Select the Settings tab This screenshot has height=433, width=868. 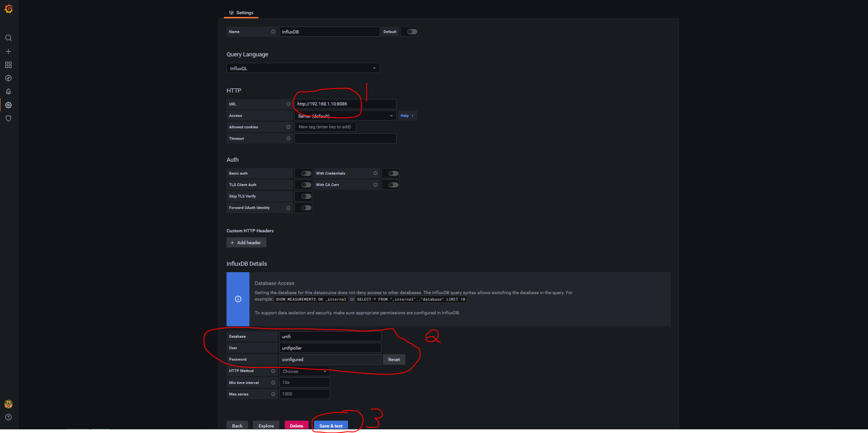pyautogui.click(x=241, y=13)
